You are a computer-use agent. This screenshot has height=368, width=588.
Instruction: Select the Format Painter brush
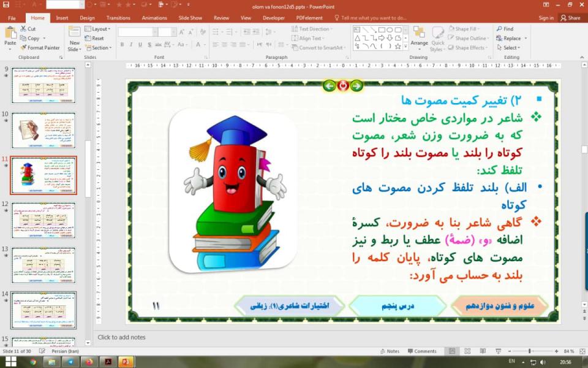[23, 48]
